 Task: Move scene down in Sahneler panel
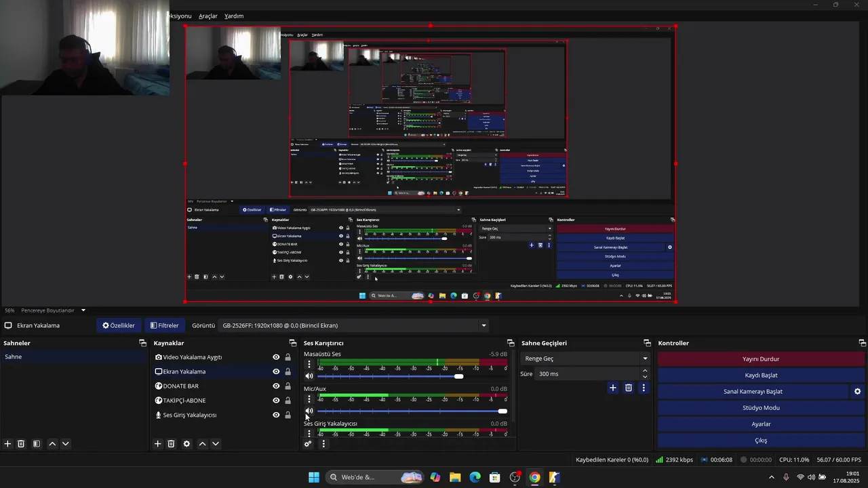[66, 444]
